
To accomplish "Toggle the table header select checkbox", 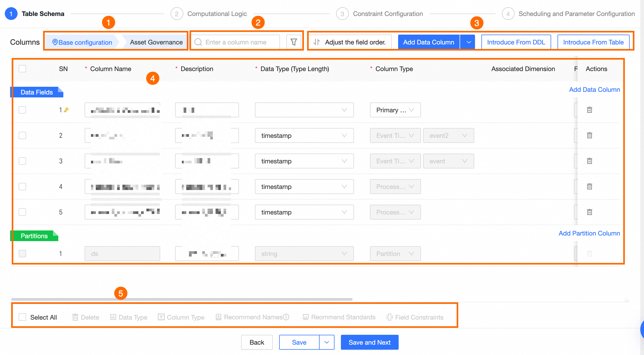I will coord(22,69).
